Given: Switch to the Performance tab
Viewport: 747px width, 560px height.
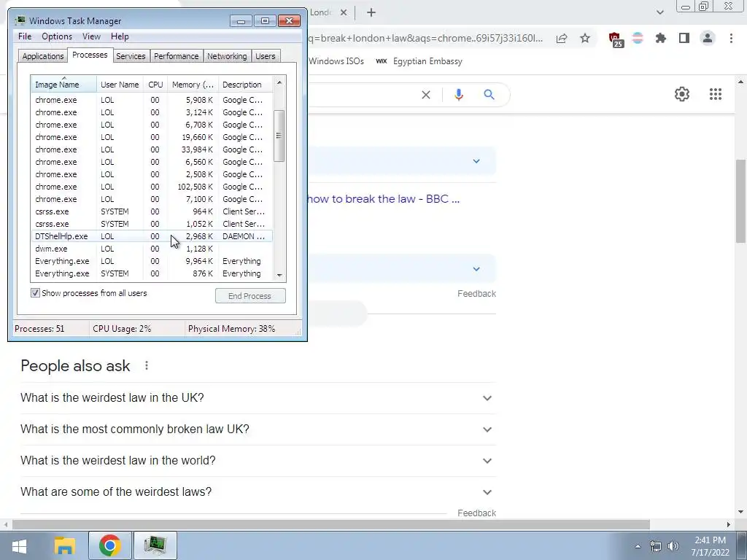Looking at the screenshot, I should (x=177, y=56).
